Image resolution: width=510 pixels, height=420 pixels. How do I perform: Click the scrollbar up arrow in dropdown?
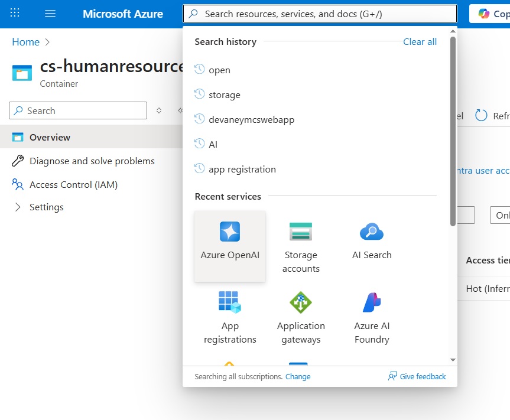coord(453,31)
